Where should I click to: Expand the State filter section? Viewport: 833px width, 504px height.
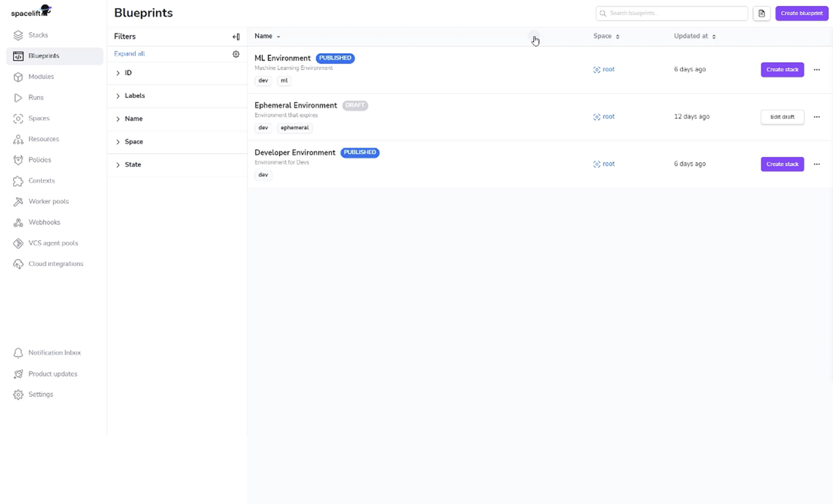pyautogui.click(x=118, y=165)
